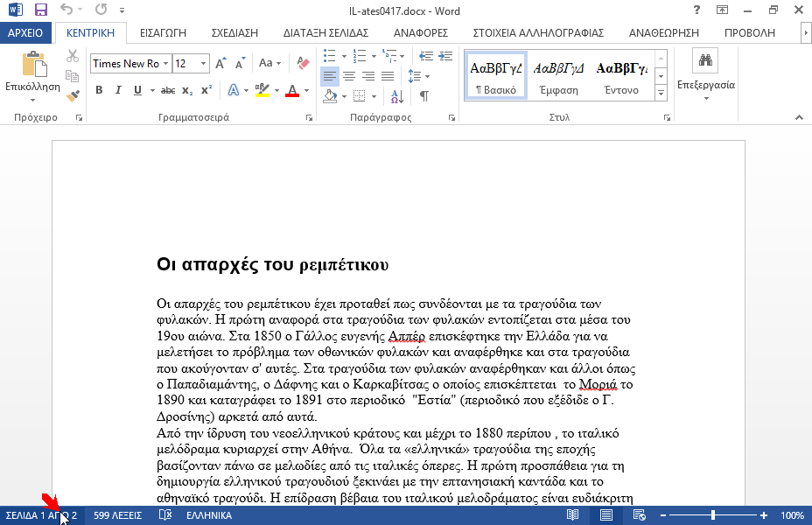
Task: Click the ΕΛΛΗΝΙΚΑ language indicator
Action: [x=209, y=515]
